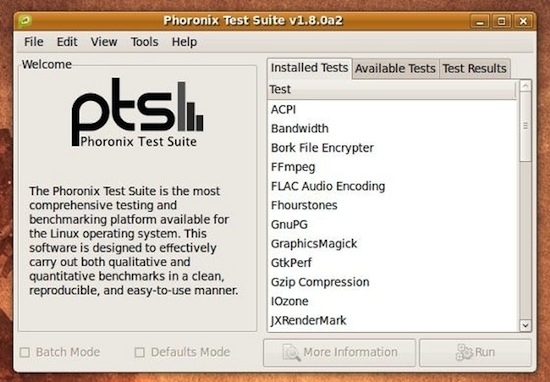Click the gears icon on Run button

464,352
